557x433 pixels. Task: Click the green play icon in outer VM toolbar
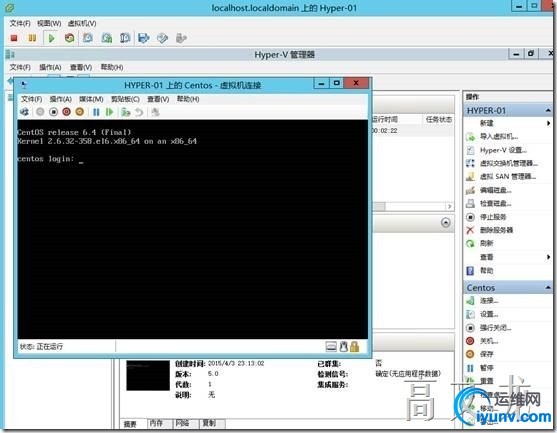tap(51, 38)
